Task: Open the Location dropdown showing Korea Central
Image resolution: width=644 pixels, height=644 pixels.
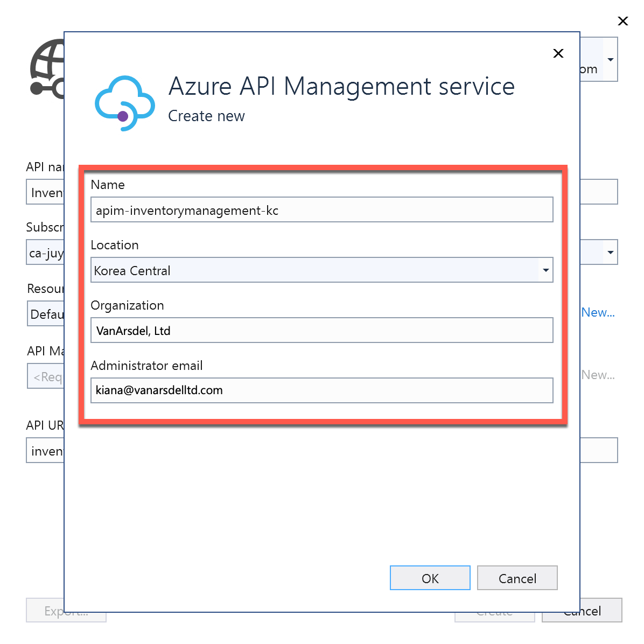Action: point(545,270)
